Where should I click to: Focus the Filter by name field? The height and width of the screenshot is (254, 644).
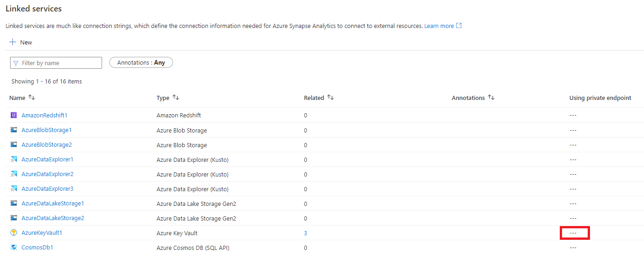[x=60, y=63]
